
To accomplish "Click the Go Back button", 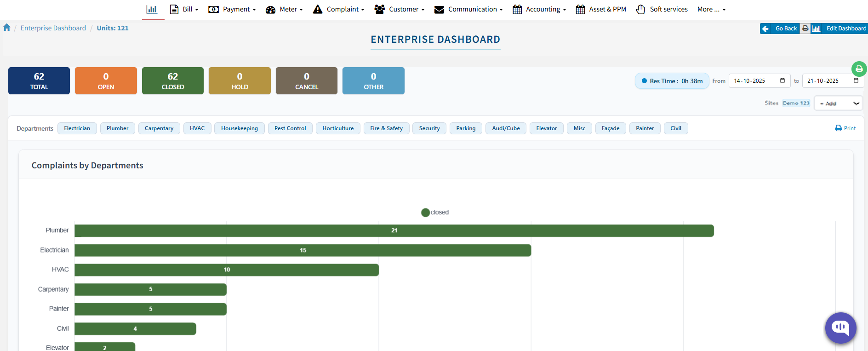I will point(780,29).
